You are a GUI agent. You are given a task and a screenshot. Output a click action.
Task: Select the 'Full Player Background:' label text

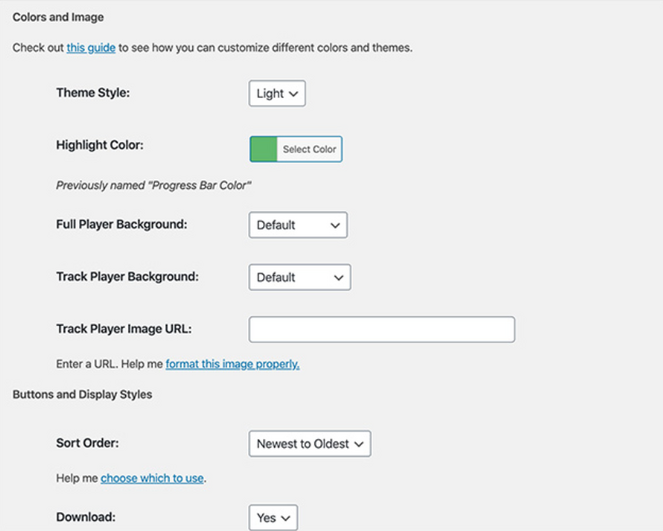point(121,224)
